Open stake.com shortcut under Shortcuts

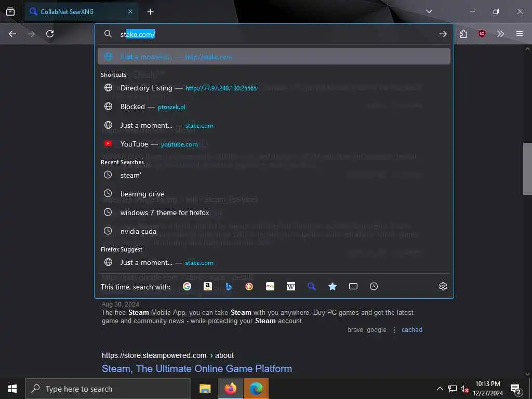[x=274, y=125]
